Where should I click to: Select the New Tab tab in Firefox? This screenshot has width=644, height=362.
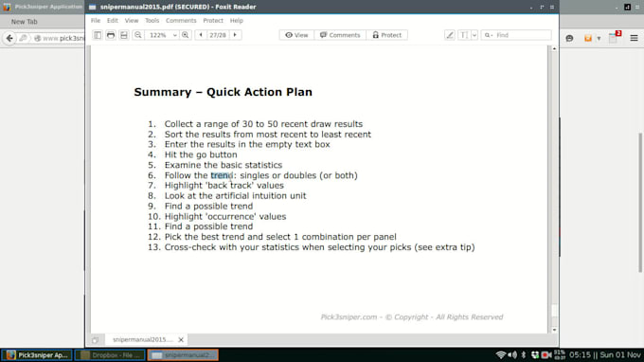[x=25, y=22]
